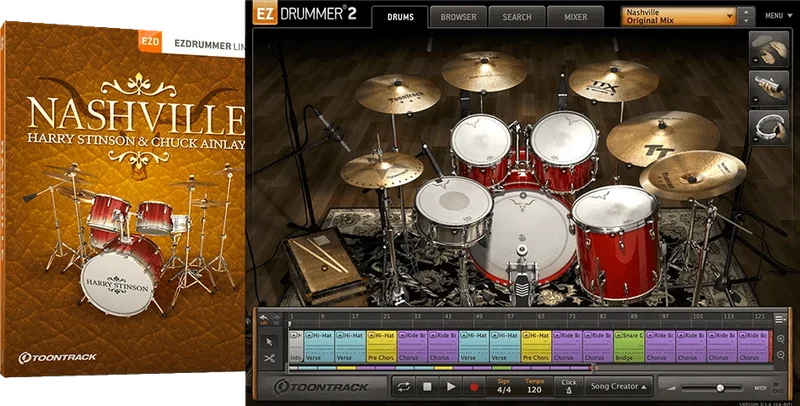The width and height of the screenshot is (800, 406).
Task: Click the undo arrow above the tools
Action: pos(264,319)
